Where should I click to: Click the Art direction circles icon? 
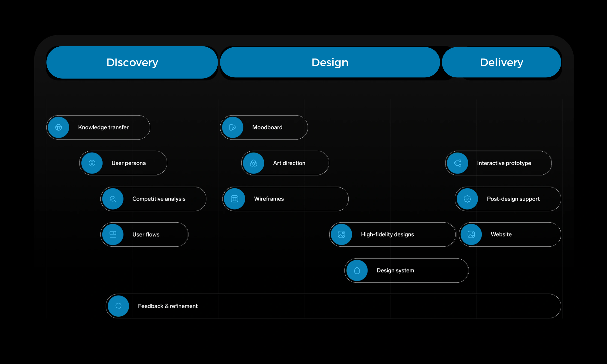pos(254,163)
